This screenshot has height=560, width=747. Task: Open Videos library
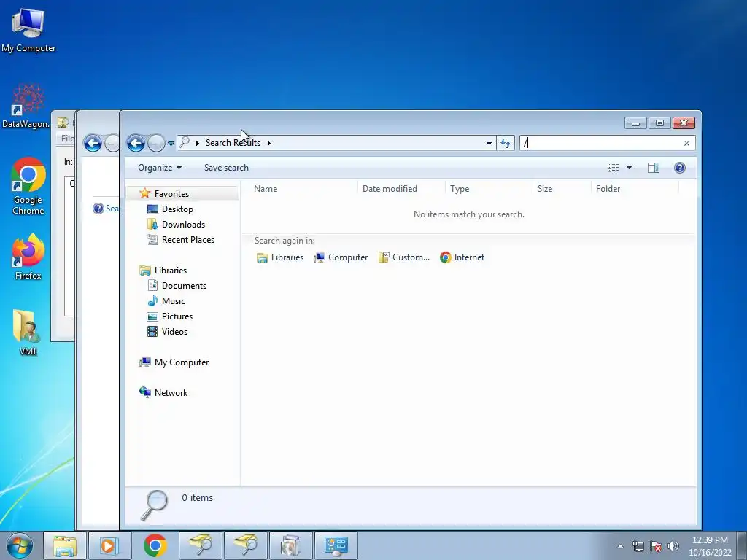[174, 332]
